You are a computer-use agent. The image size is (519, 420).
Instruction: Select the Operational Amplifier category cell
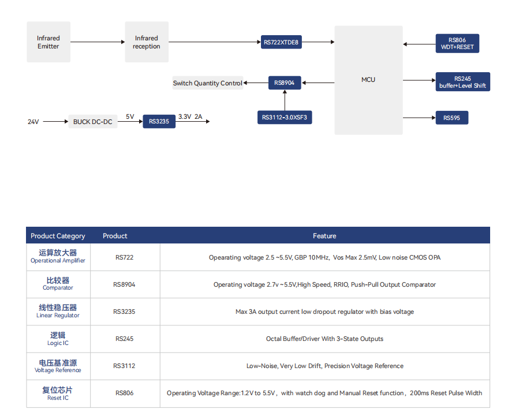click(58, 257)
